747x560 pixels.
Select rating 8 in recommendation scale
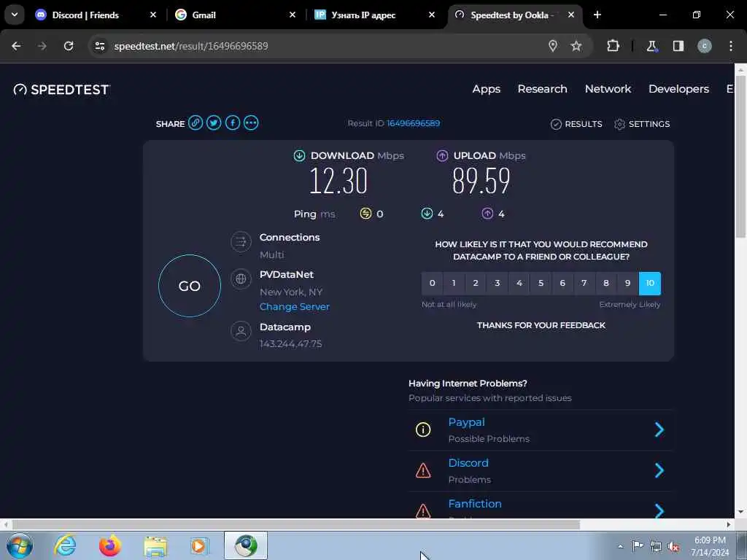coord(606,284)
